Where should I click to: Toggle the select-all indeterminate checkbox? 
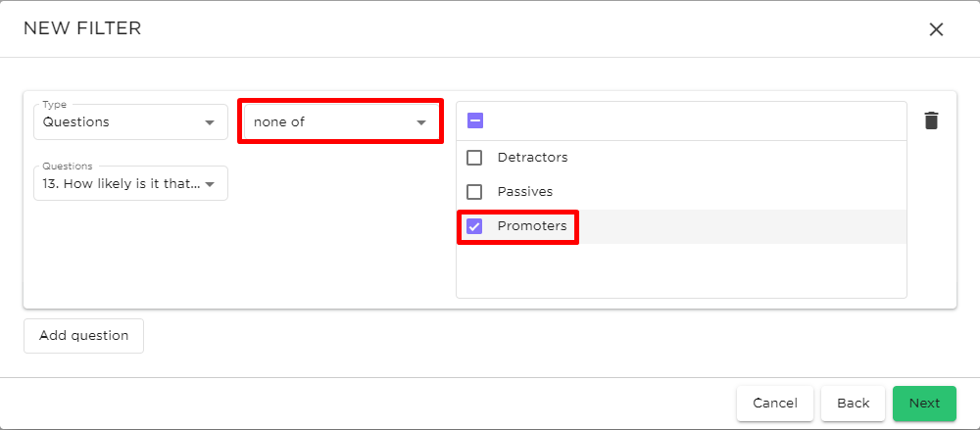pos(475,120)
